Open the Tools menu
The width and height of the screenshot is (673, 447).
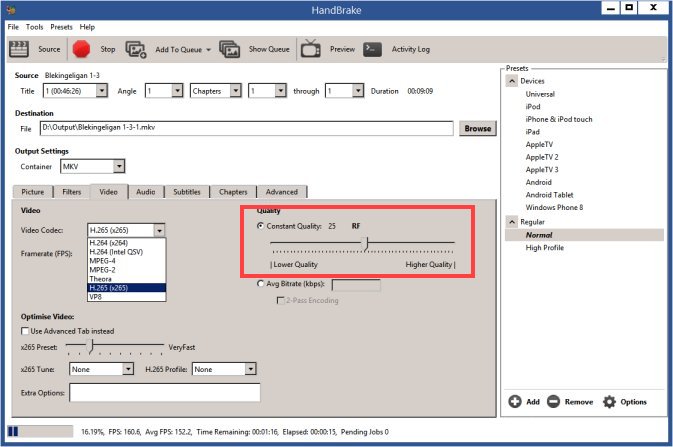(34, 27)
